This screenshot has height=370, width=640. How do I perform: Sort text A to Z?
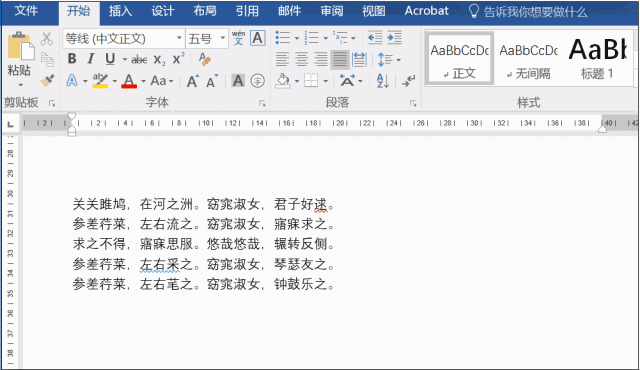point(383,81)
